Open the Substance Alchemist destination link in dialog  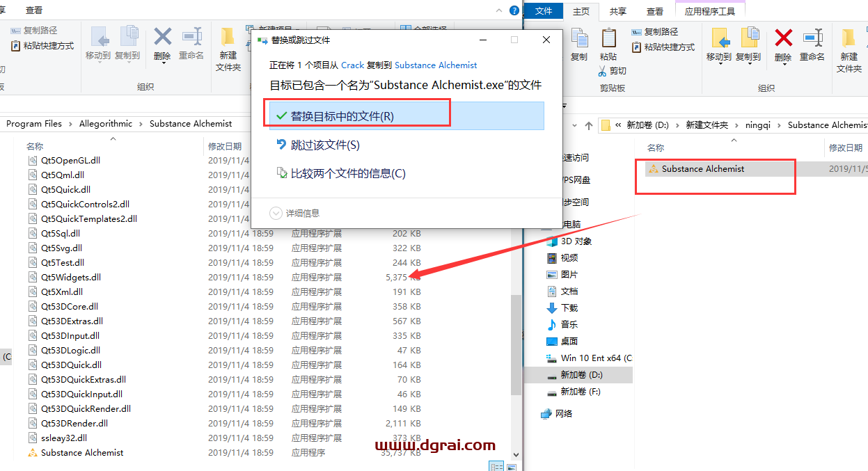tap(436, 65)
